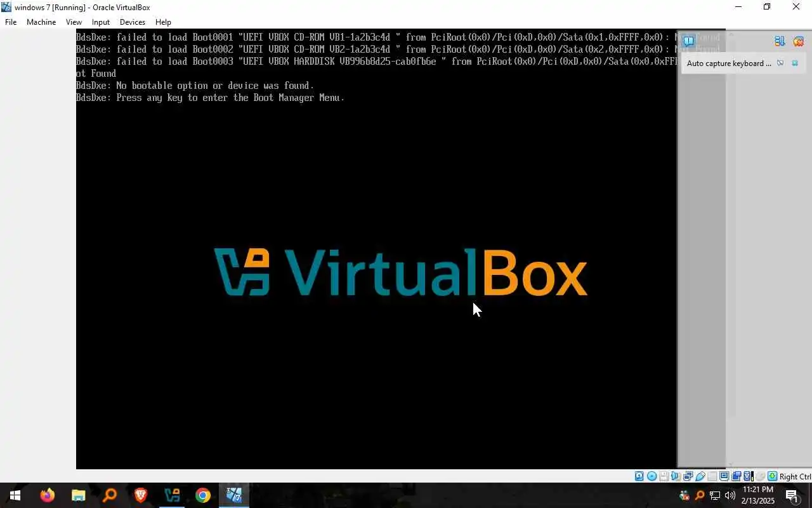Click the recording indicator icon in the status bar
The image size is (812, 508).
coord(737,476)
